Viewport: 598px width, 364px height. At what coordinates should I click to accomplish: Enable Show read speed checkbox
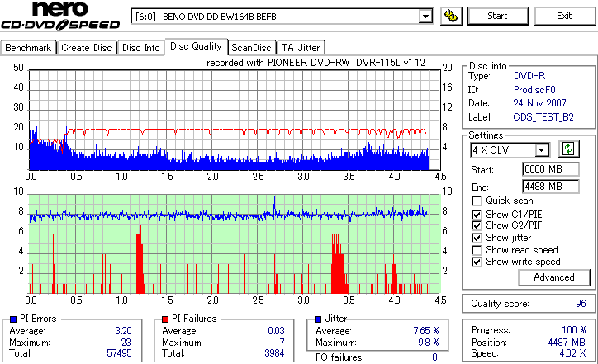coord(477,250)
